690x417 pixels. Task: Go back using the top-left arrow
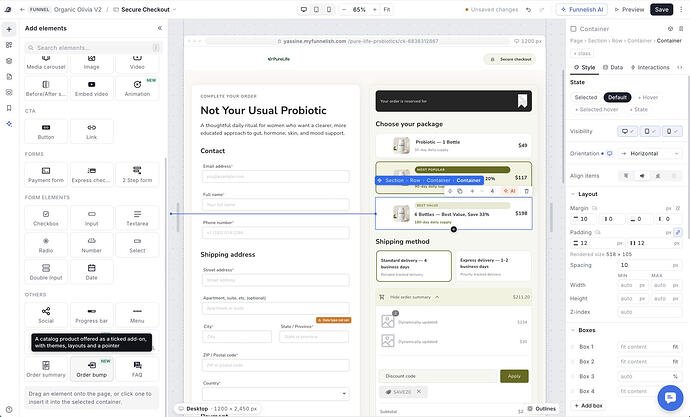[x=22, y=9]
